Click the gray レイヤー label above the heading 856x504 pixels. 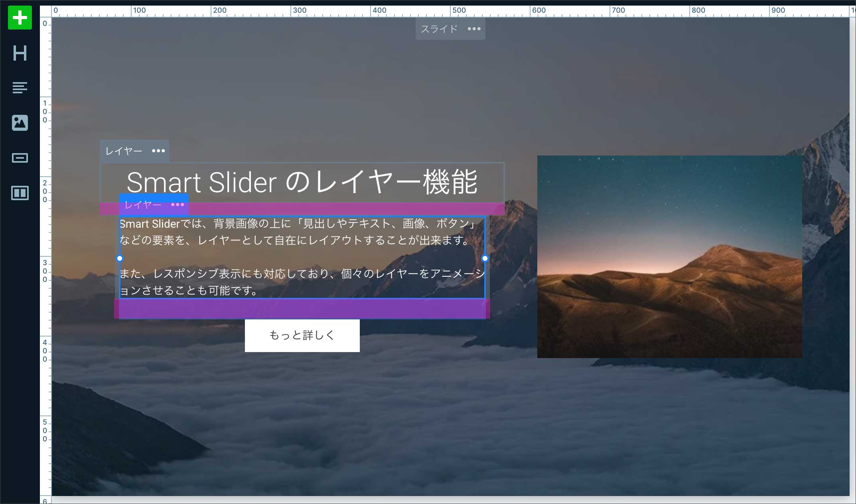[124, 151]
